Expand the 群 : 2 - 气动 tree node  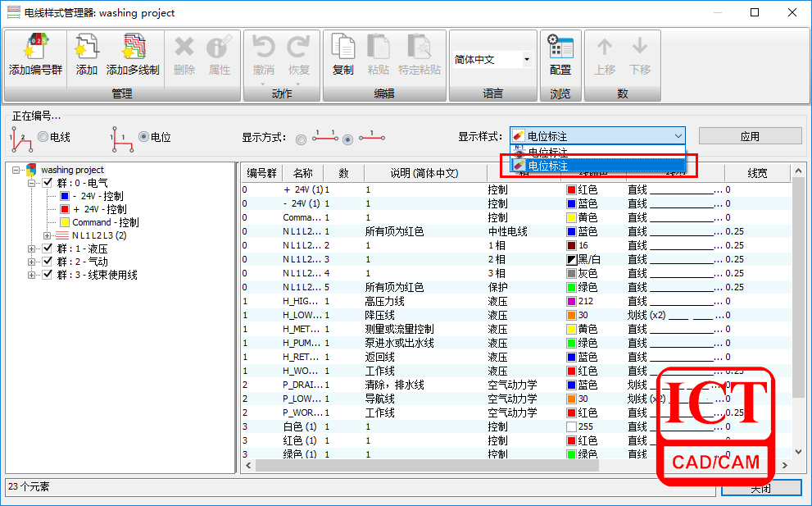click(x=32, y=262)
